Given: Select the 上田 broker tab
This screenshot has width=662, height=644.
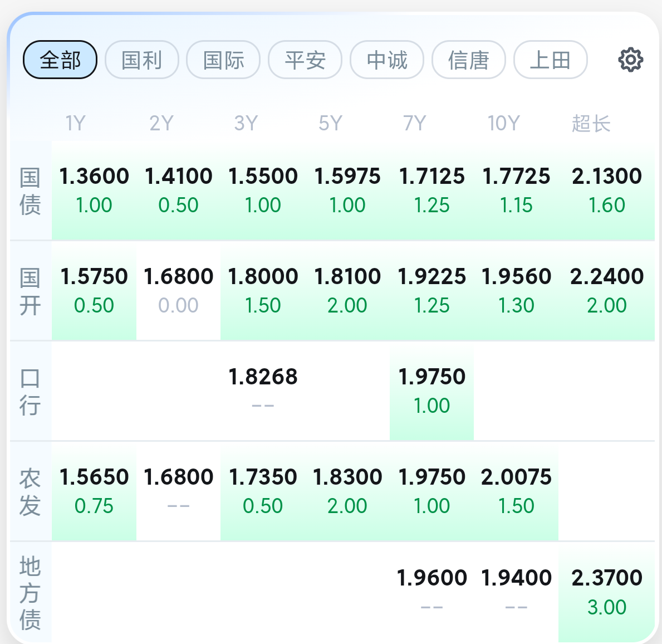Looking at the screenshot, I should coord(550,60).
